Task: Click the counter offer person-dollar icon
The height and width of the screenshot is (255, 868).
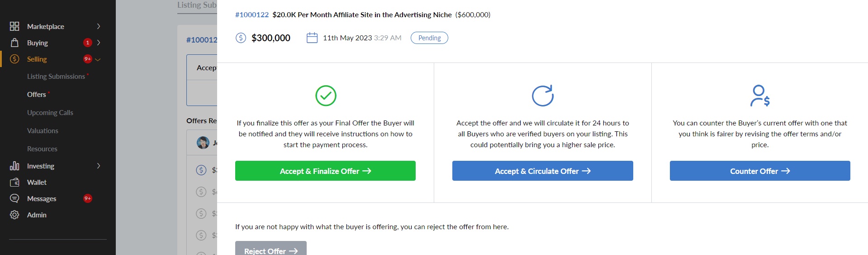Action: point(760,96)
